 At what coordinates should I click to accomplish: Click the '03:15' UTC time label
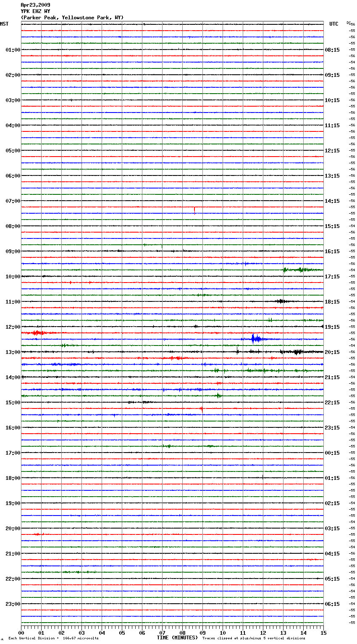pyautogui.click(x=332, y=529)
